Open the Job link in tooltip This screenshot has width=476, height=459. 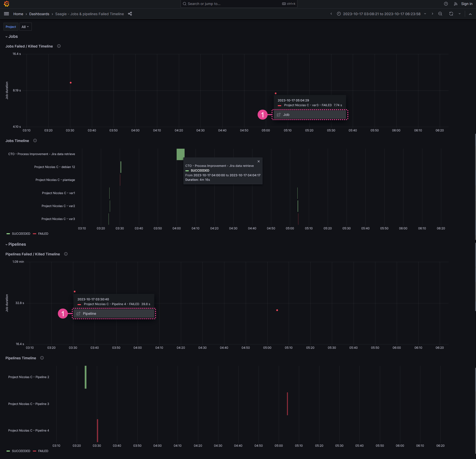(310, 115)
